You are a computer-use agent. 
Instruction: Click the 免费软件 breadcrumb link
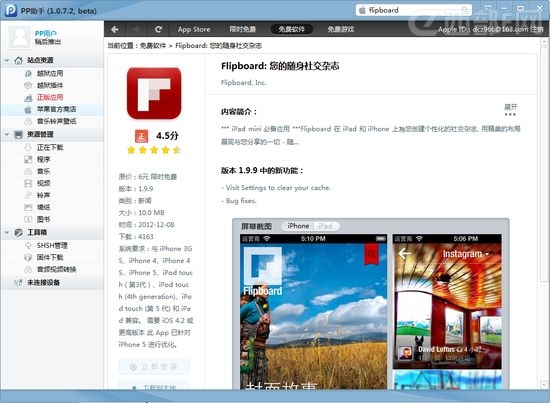tap(153, 46)
